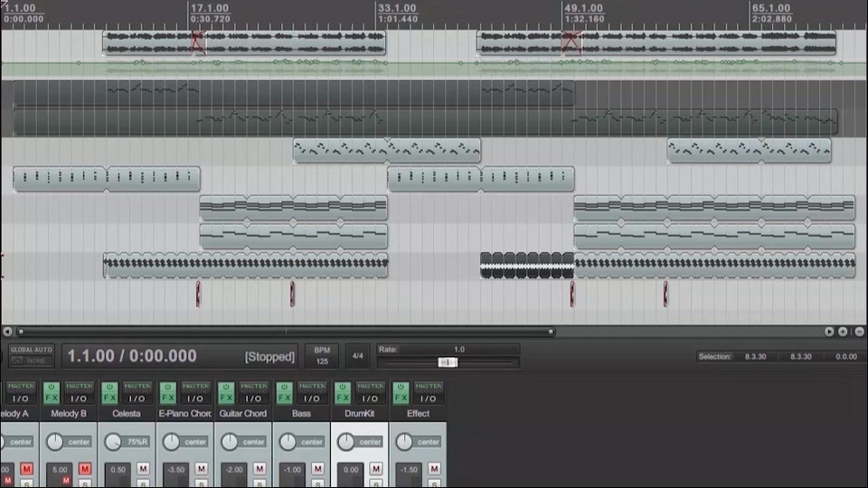Viewport: 868px width, 488px height.
Task: Jump to ruler position 17.1.00
Action: 209,8
